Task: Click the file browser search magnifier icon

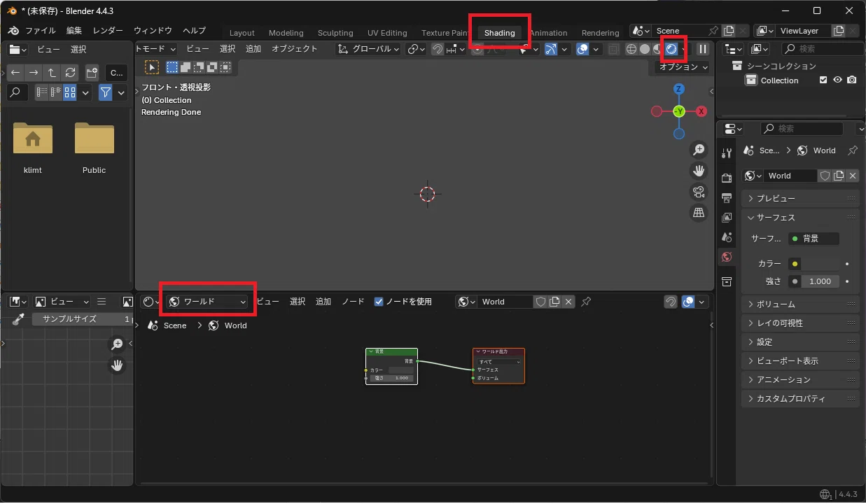Action: (x=16, y=92)
